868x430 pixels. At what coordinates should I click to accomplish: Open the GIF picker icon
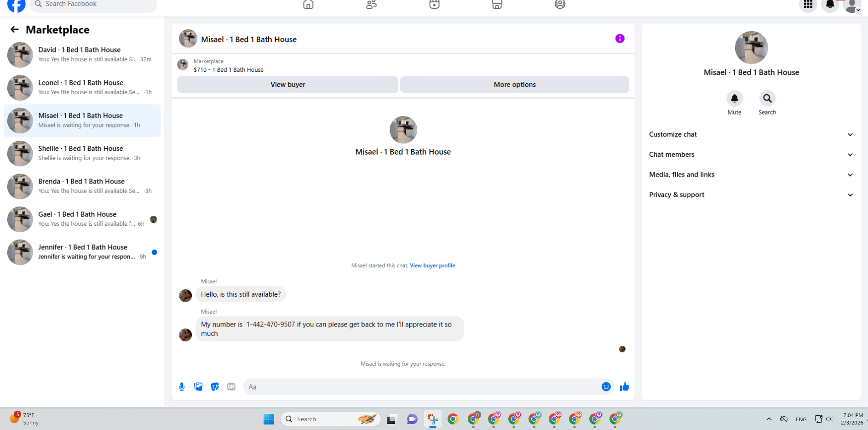[x=231, y=387]
